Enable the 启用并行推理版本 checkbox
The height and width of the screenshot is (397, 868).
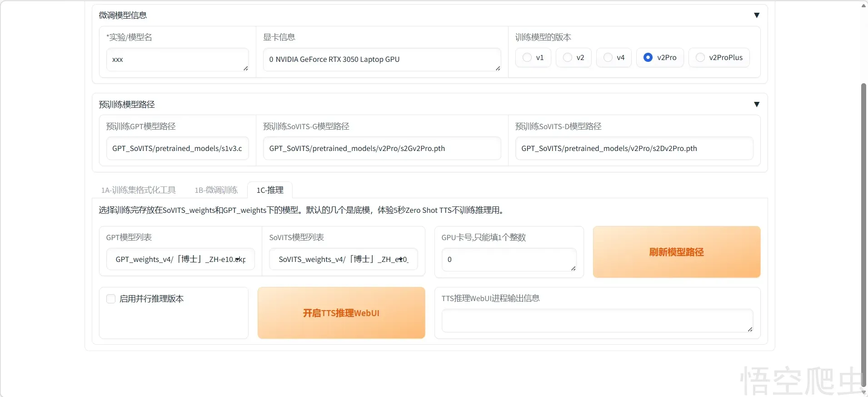coord(111,299)
